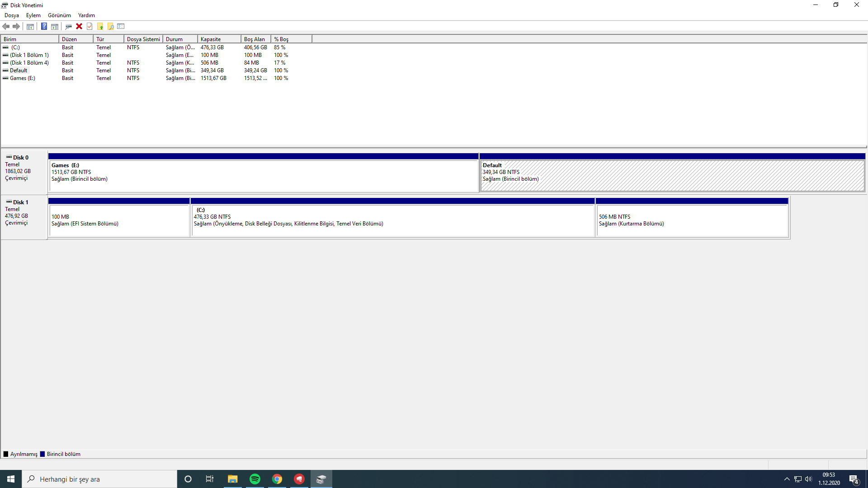Open the Görünüm menu
The width and height of the screenshot is (868, 488).
click(x=59, y=15)
